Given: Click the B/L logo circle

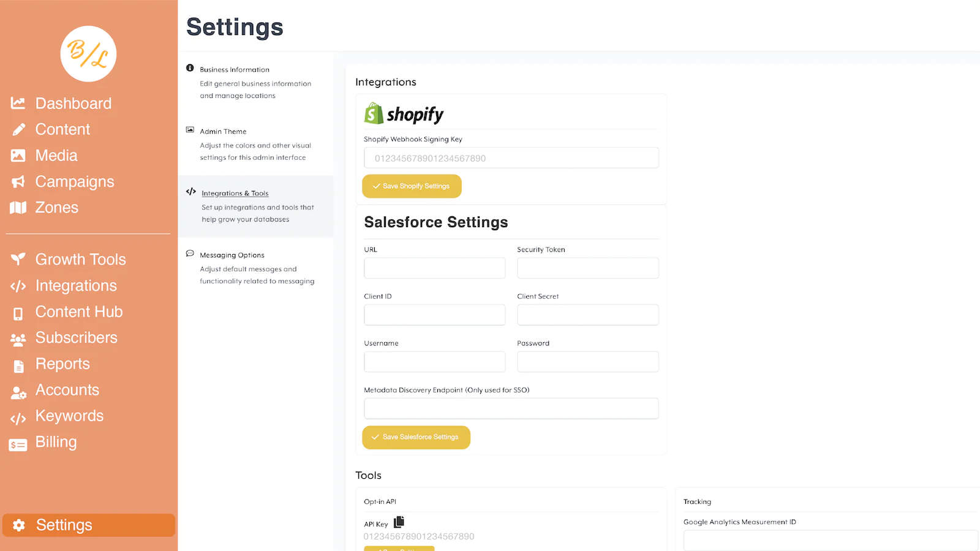Looking at the screenshot, I should pos(88,54).
